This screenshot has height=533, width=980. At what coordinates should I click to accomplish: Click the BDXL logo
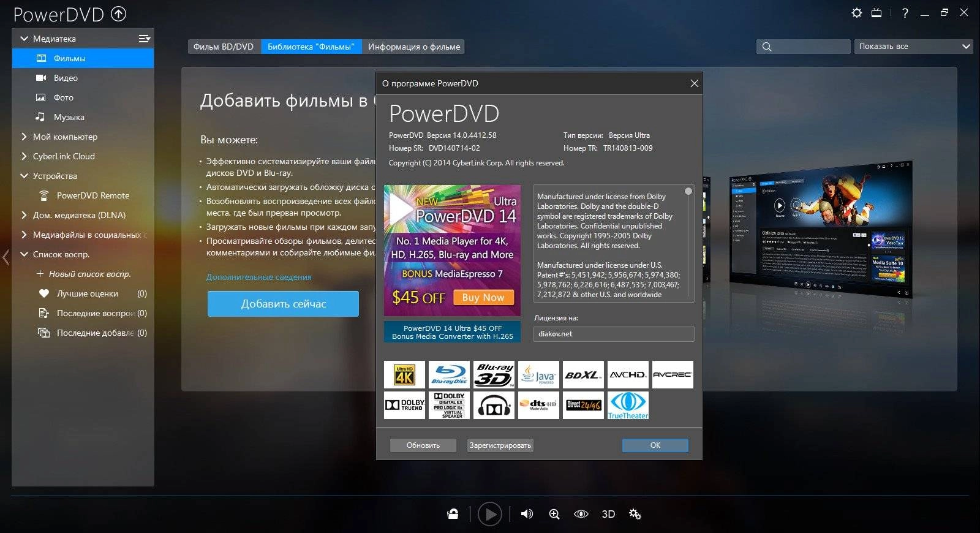pos(583,374)
